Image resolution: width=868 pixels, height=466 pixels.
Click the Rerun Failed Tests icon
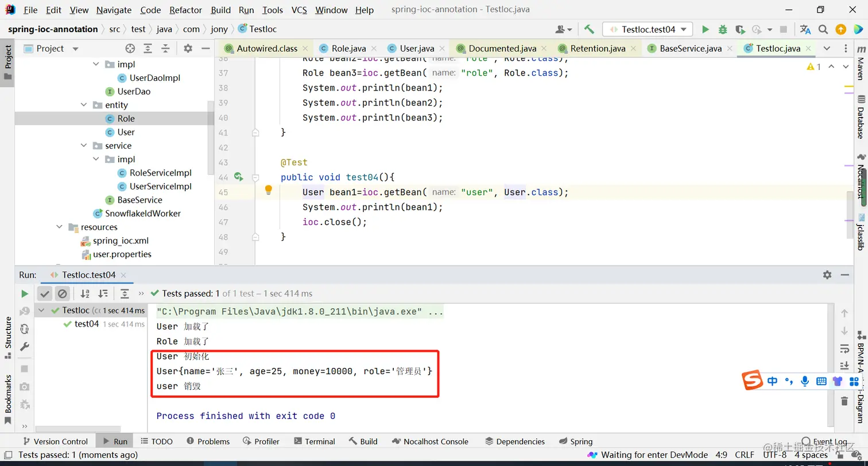coord(25,311)
